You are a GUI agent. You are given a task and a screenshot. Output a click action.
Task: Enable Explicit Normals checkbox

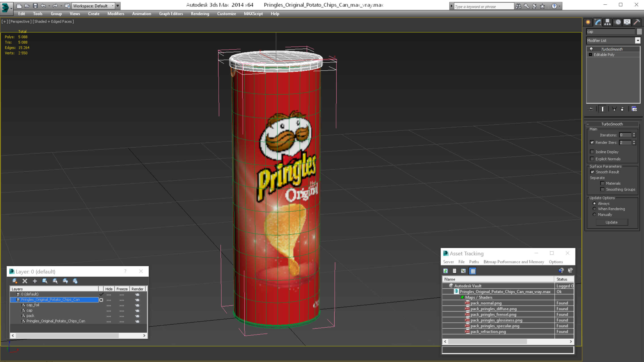click(592, 159)
